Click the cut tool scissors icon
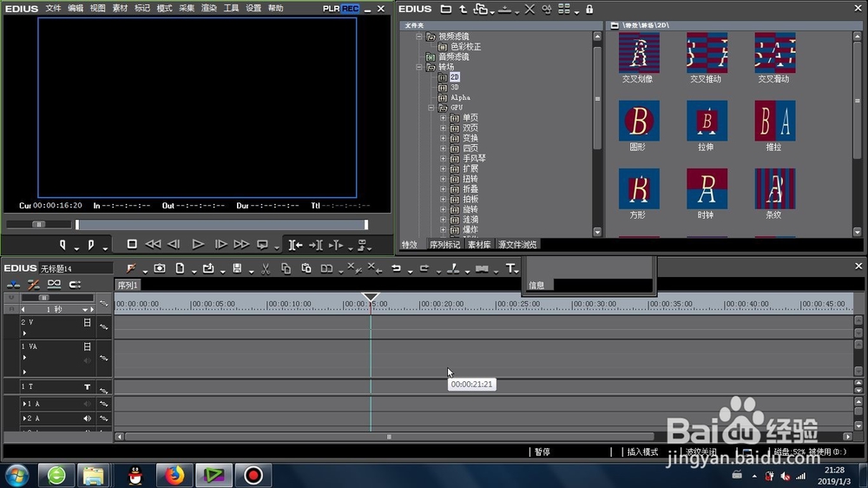 (x=266, y=268)
